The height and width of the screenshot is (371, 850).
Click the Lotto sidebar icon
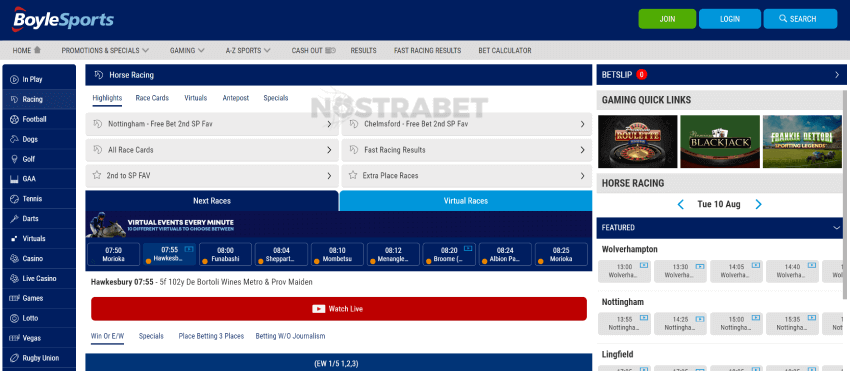(x=14, y=318)
